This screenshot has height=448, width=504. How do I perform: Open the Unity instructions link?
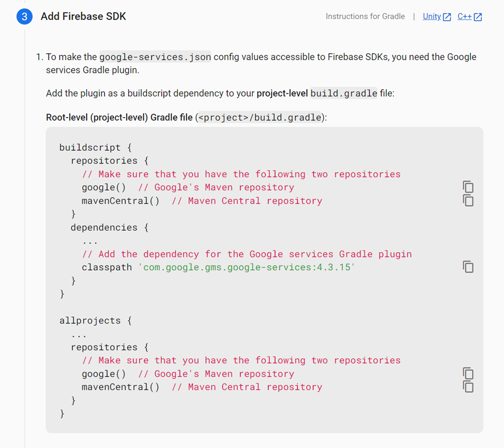click(437, 17)
